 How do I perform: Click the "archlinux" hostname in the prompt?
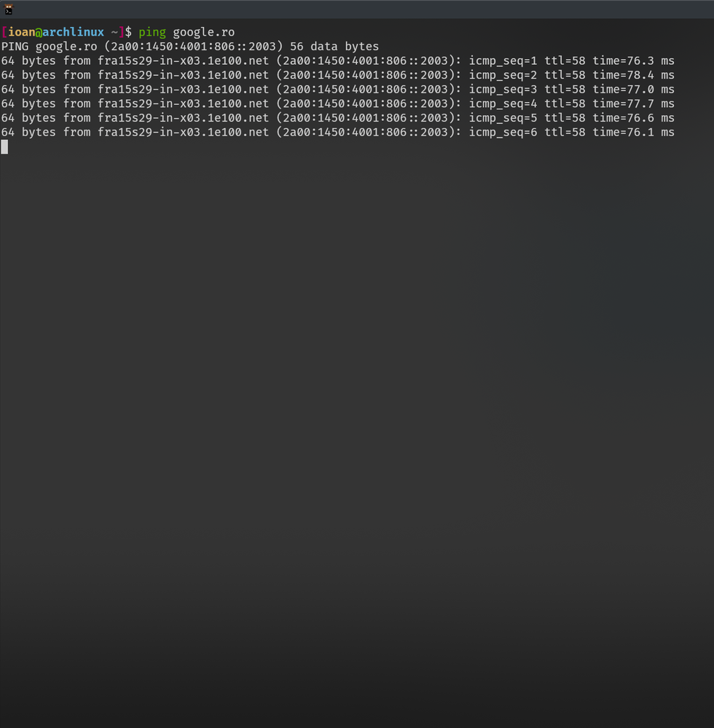(73, 32)
